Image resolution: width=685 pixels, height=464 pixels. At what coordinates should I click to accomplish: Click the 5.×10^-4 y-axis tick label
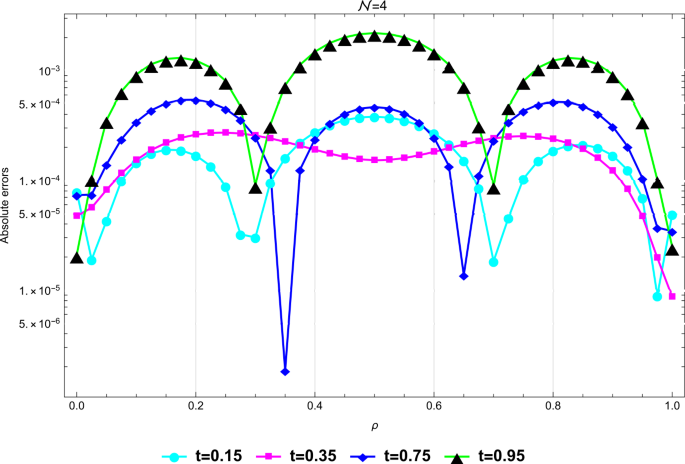coord(39,104)
